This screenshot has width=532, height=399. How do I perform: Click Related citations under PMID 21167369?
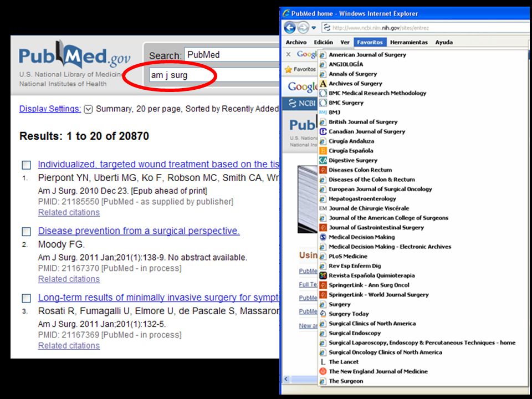click(x=69, y=345)
